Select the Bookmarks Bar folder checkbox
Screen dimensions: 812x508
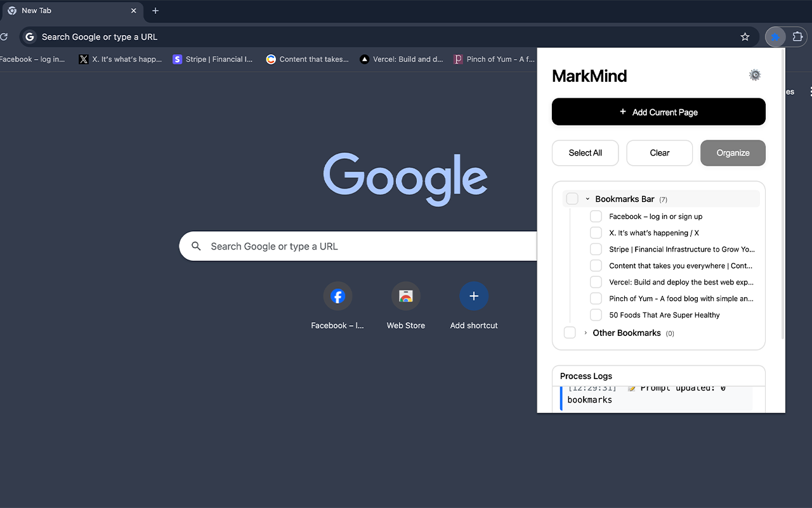click(x=572, y=198)
